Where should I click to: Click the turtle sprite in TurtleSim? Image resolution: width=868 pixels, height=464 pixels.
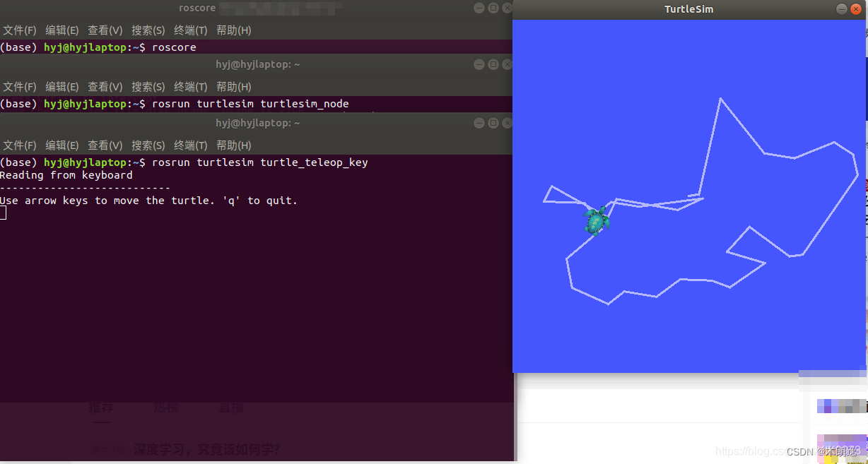click(x=597, y=221)
